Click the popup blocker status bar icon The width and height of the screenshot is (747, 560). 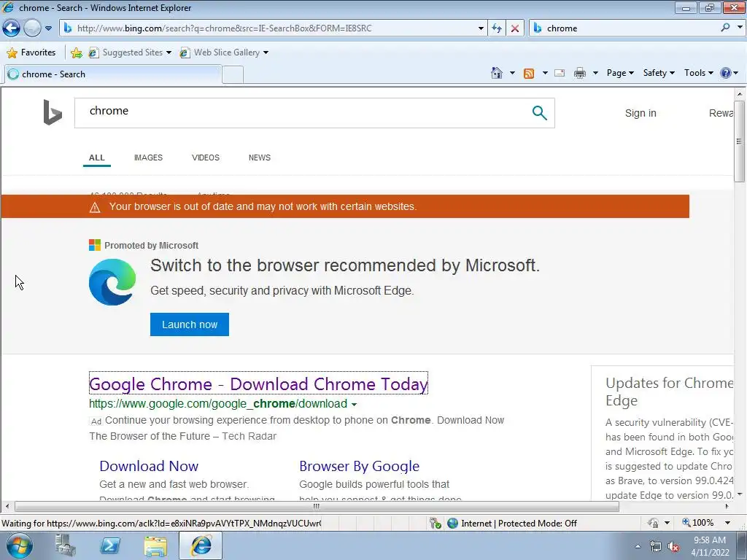point(435,524)
